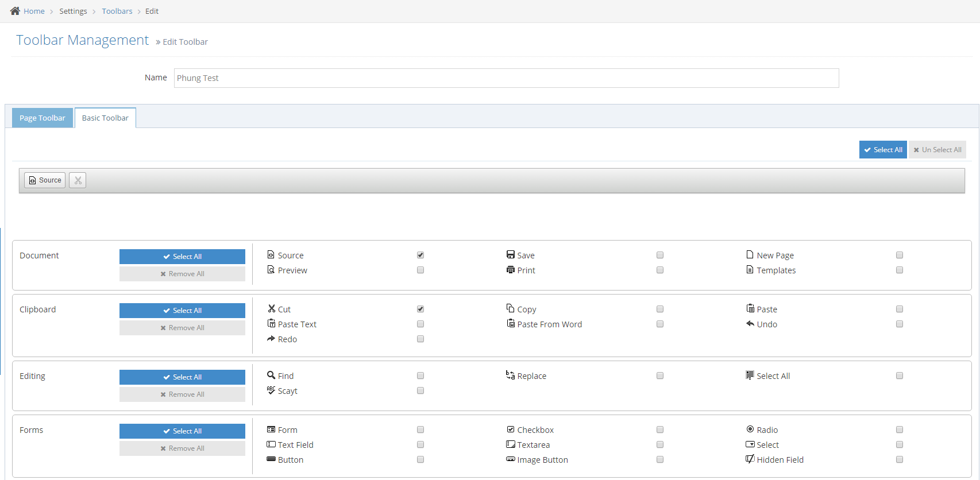Click the Copy pages icon
980x480 pixels.
click(511, 308)
